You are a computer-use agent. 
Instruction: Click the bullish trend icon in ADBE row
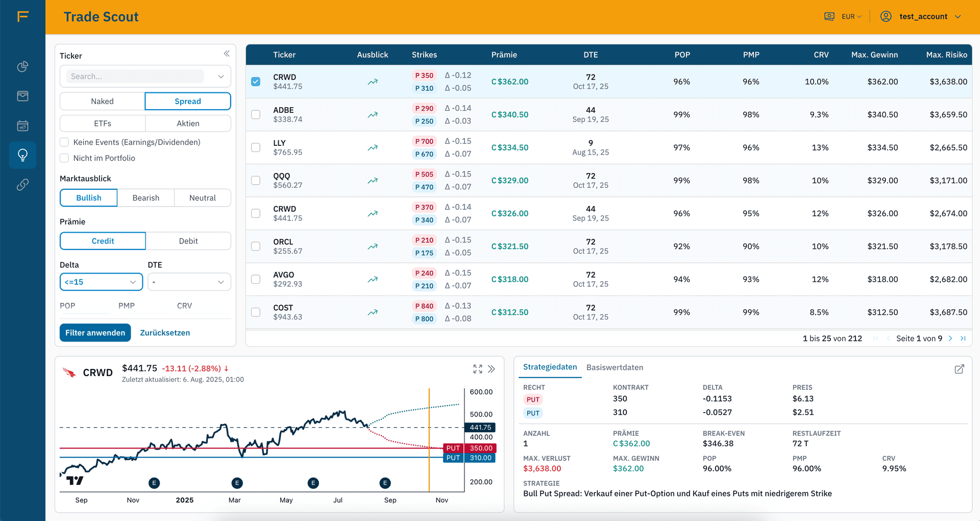(x=373, y=115)
